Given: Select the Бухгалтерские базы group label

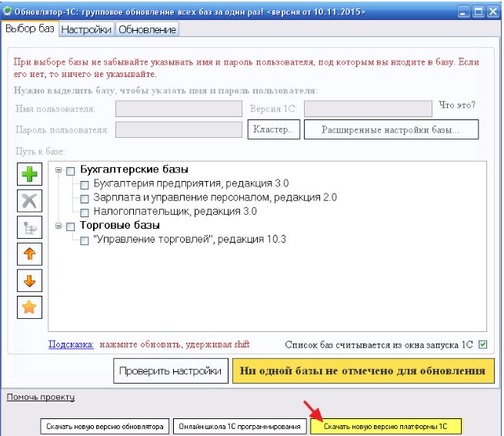Looking at the screenshot, I should tap(134, 169).
